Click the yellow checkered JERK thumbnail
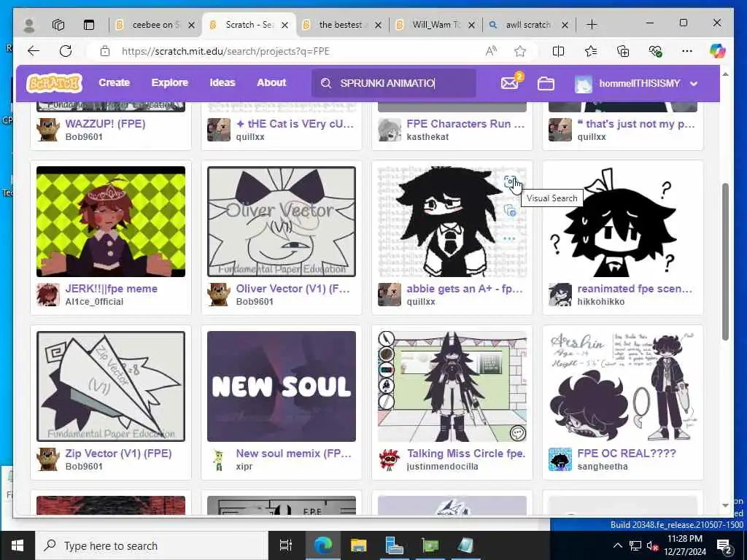This screenshot has height=560, width=747. click(111, 222)
